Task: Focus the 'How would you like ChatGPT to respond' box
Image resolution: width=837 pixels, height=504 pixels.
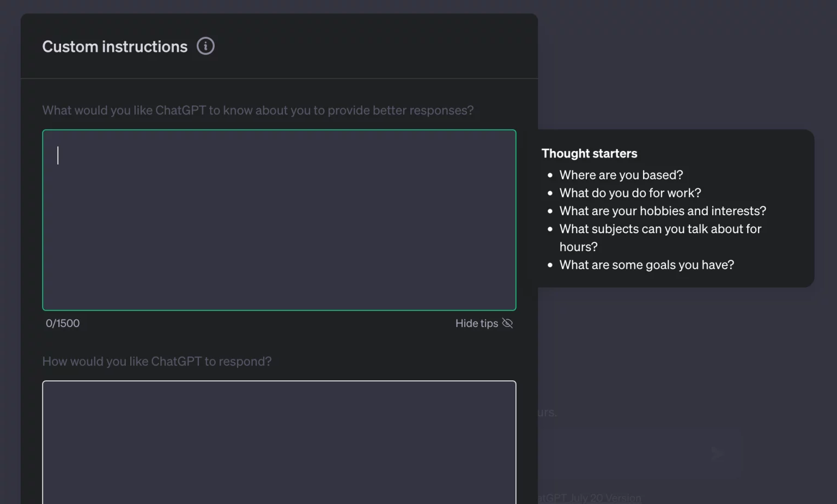Action: coord(279,442)
